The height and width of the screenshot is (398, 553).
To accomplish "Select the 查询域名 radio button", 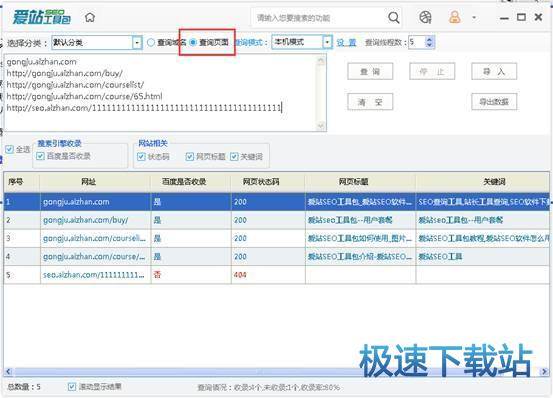I will [x=151, y=43].
